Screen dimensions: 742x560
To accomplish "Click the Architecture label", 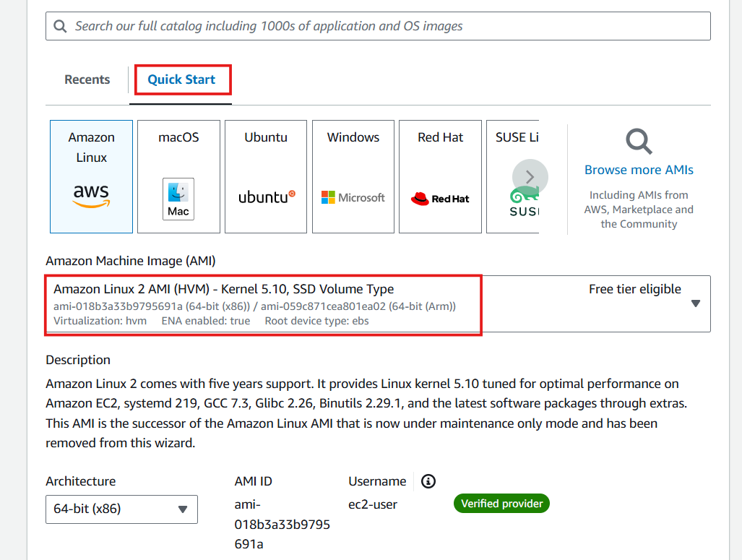I will pos(80,481).
